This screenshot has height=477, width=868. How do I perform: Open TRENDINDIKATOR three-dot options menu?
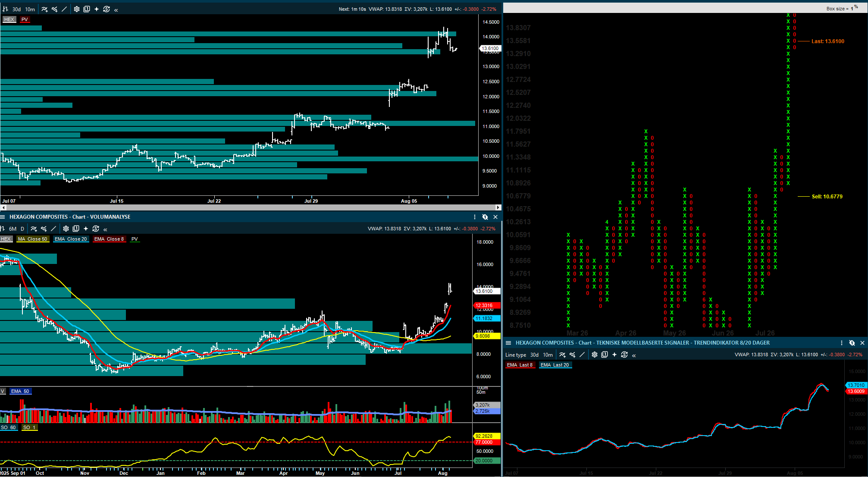pos(842,343)
